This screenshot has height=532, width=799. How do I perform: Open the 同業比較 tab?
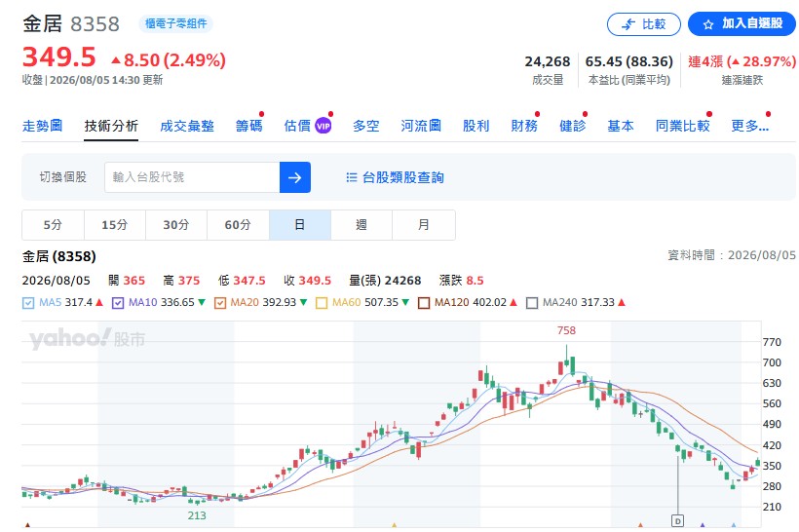click(x=682, y=126)
